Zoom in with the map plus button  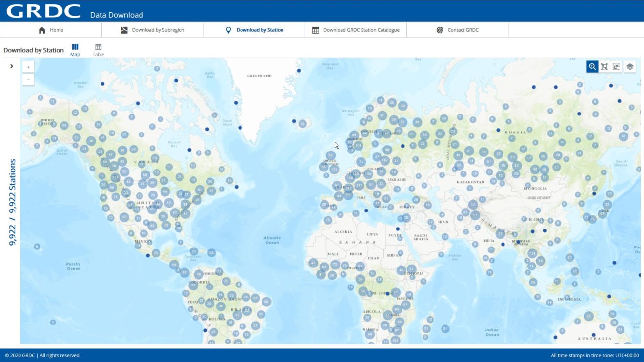(x=28, y=67)
